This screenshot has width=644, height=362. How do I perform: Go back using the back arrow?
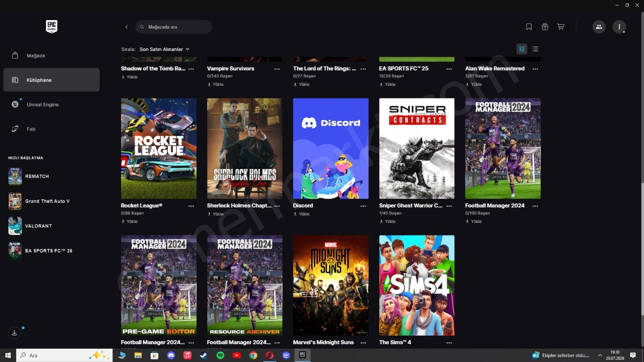pos(127,27)
